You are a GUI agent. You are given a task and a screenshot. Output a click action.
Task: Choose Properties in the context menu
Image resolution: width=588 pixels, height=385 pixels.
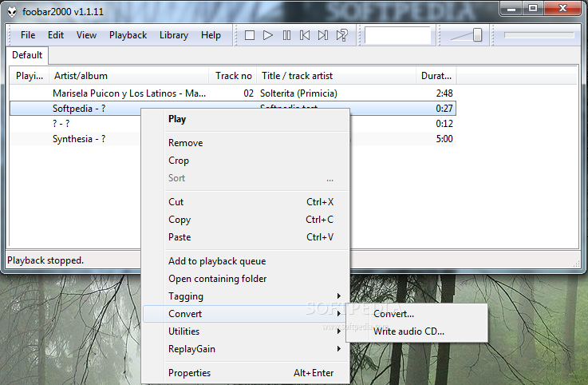246,373
